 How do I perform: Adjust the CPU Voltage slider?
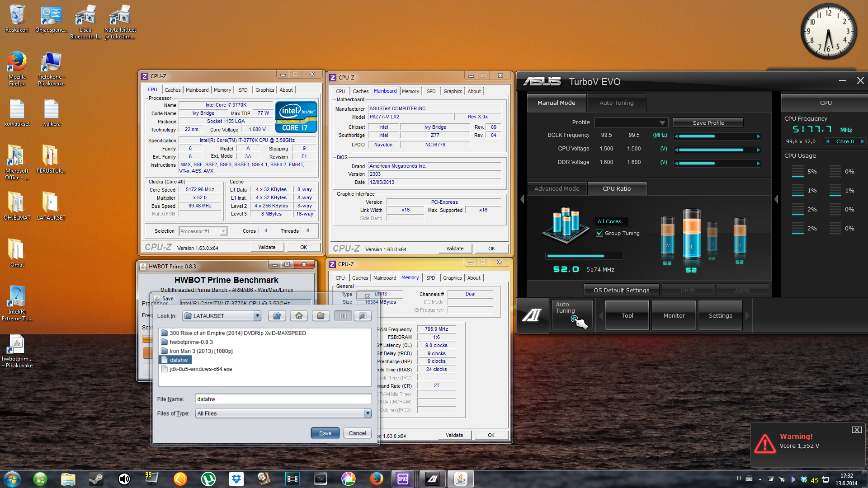coord(717,150)
